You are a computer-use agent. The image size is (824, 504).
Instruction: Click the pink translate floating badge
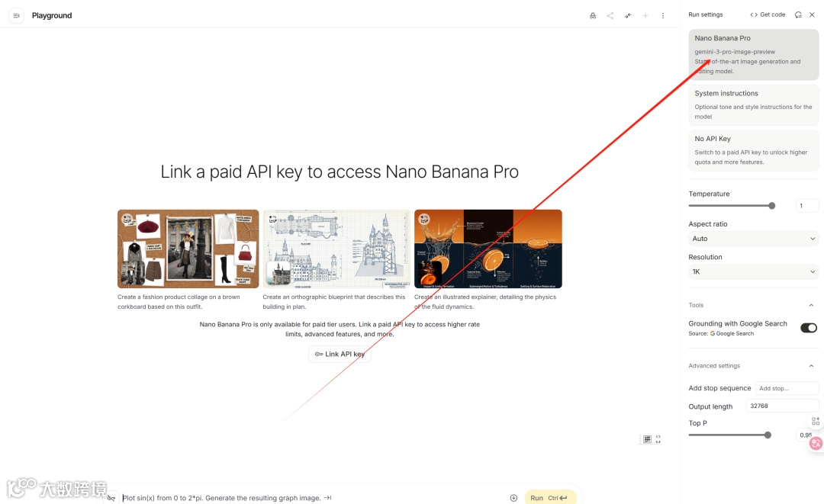coord(816,444)
